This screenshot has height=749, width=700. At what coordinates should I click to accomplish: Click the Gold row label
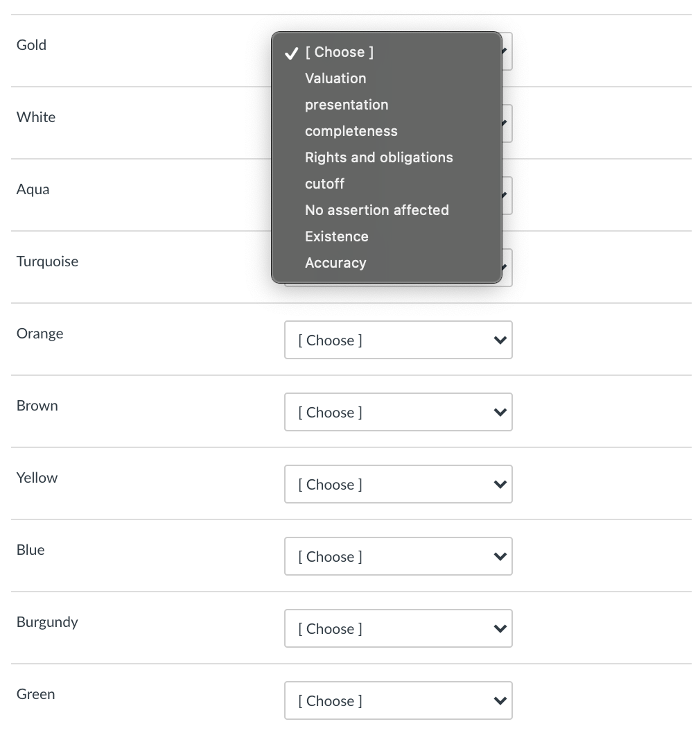[x=30, y=44]
